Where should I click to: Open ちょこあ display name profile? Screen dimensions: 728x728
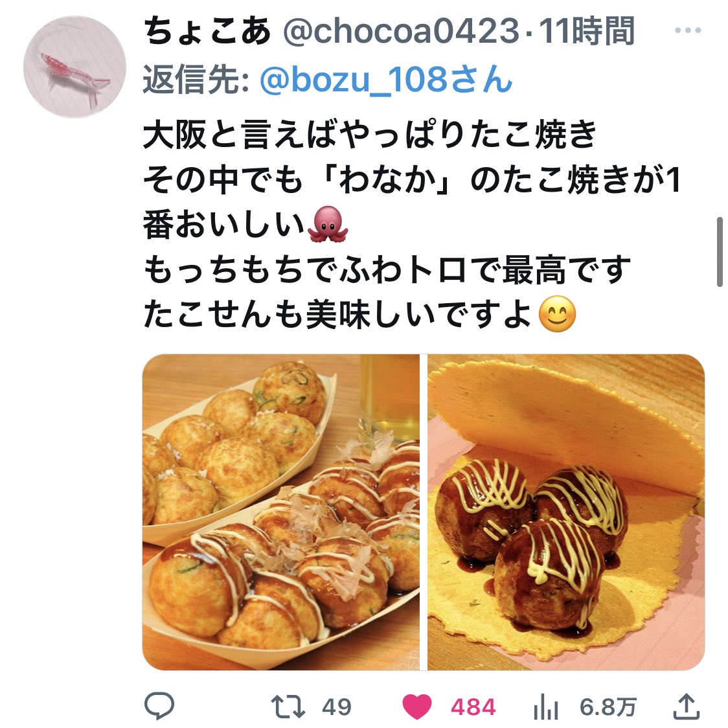tap(207, 30)
